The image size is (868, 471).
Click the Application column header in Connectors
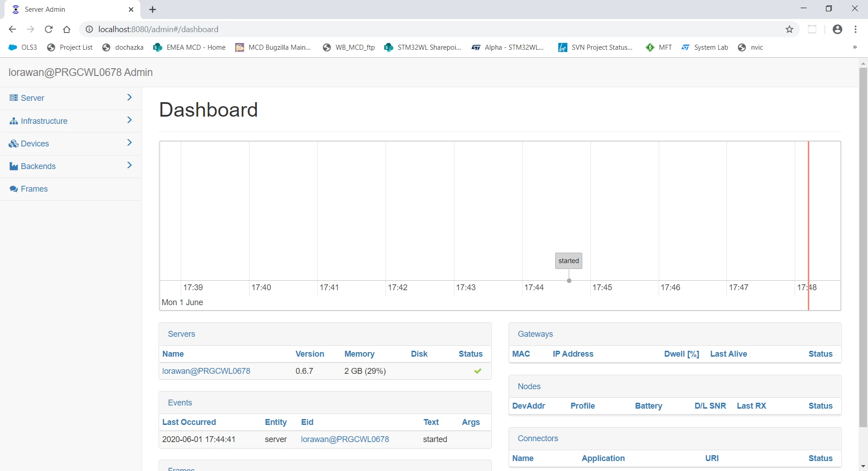tap(603, 458)
